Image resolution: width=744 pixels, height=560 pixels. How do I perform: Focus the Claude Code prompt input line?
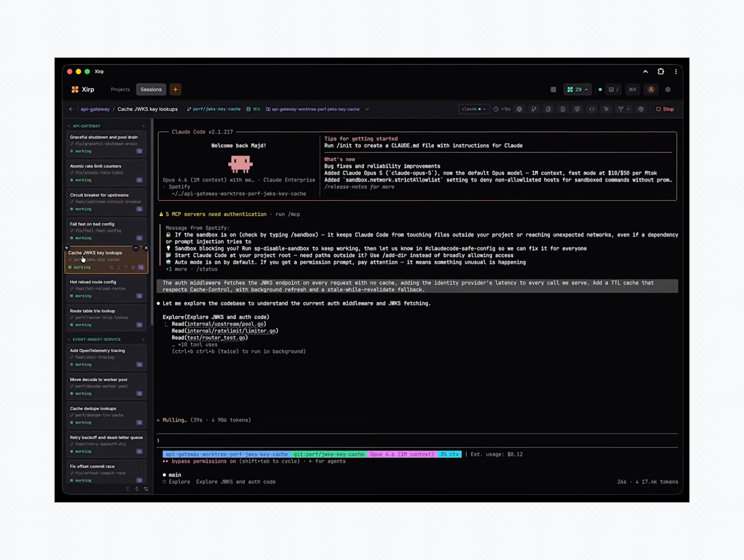coord(417,440)
